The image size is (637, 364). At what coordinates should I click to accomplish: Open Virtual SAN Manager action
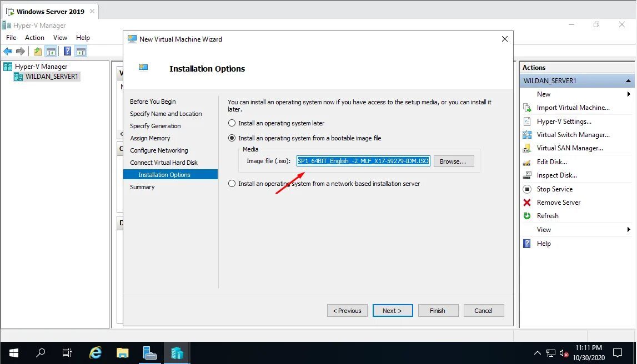point(570,148)
